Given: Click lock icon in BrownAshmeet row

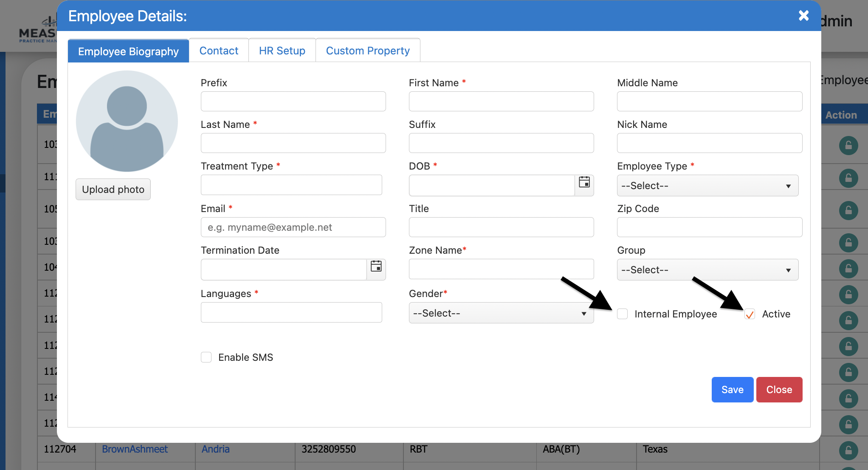Looking at the screenshot, I should click(x=848, y=450).
